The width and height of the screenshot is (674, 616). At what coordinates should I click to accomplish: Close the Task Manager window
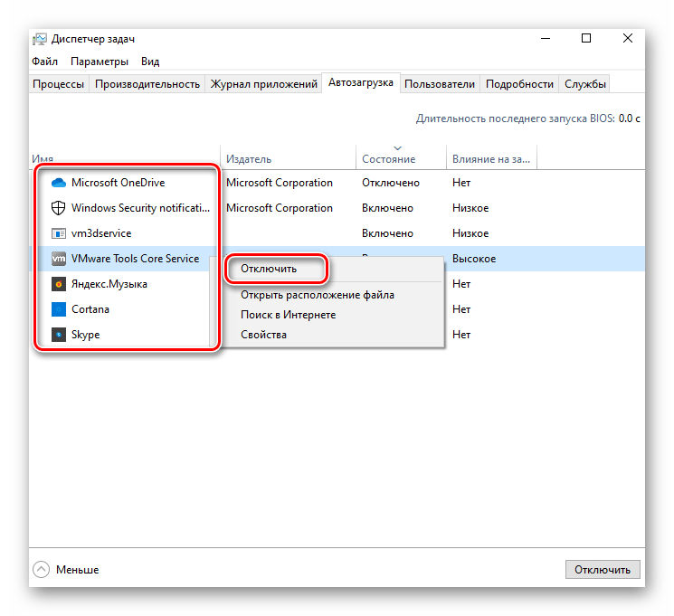click(627, 39)
